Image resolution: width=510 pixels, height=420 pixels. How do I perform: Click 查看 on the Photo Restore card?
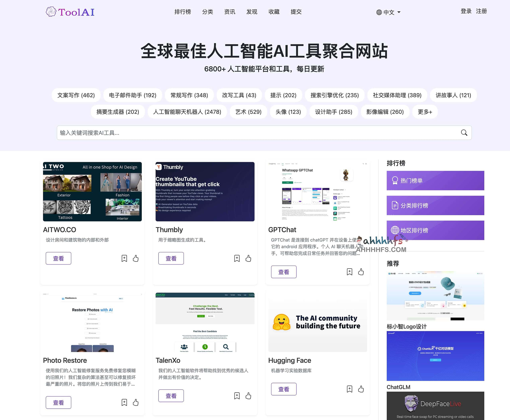tap(58, 402)
